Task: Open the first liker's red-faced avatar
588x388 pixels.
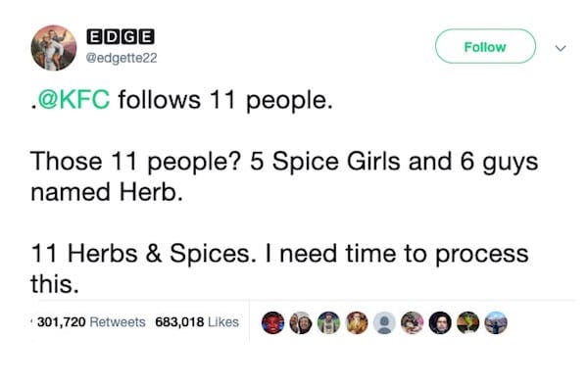Action: (x=272, y=322)
